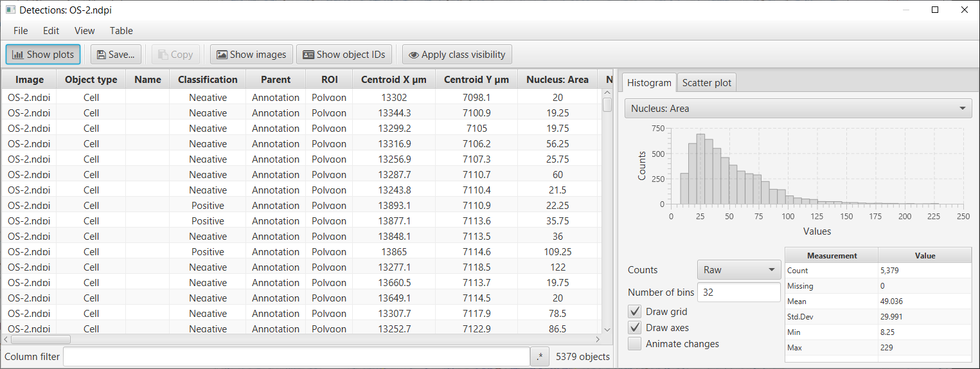Select Nucleus Area cell 109.25
Screen dimensions: 980x369
pyautogui.click(x=557, y=252)
